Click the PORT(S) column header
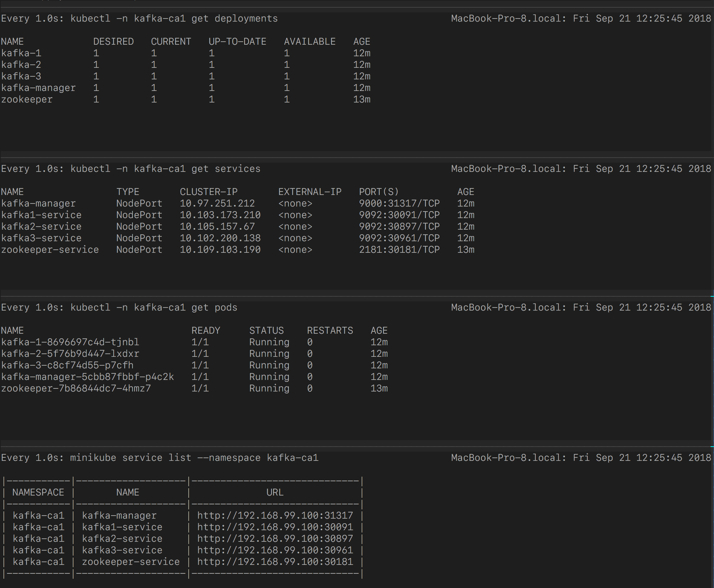714x588 pixels. pos(379,192)
